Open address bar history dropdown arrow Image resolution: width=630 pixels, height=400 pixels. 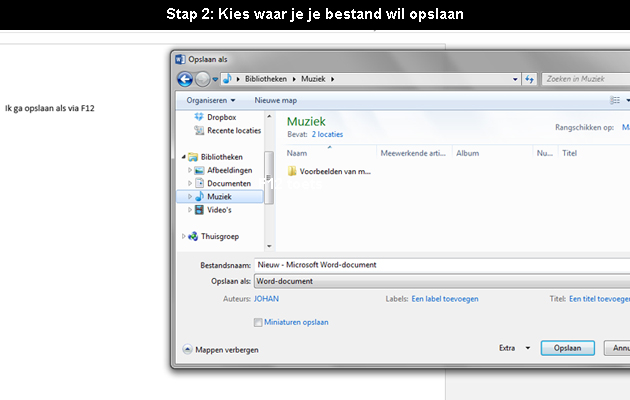click(515, 79)
